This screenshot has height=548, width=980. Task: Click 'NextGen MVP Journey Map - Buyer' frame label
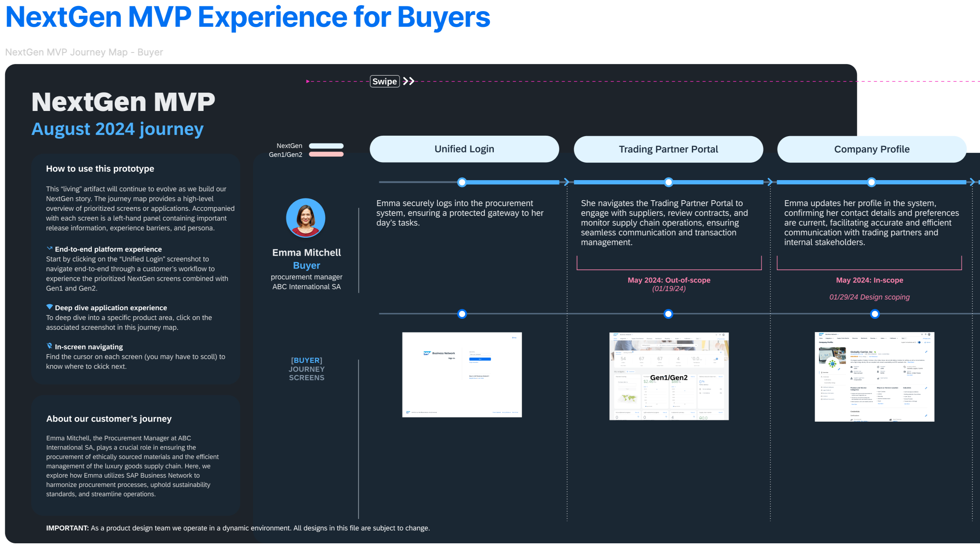pyautogui.click(x=84, y=52)
